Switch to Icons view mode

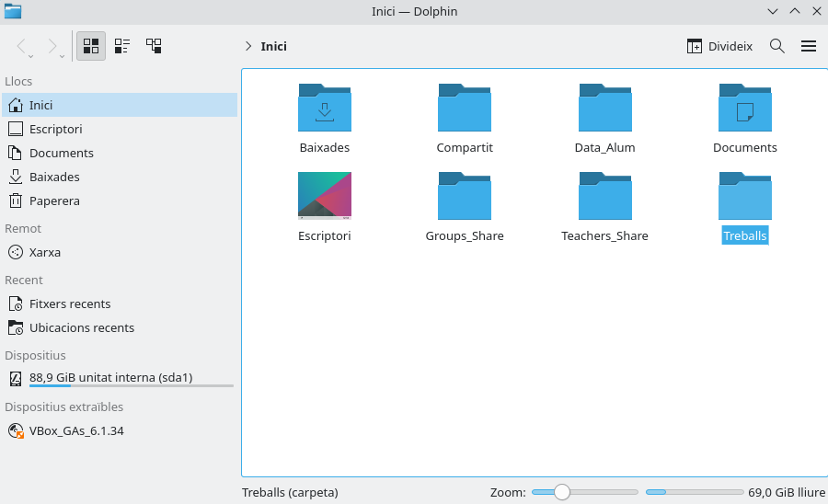pos(91,46)
